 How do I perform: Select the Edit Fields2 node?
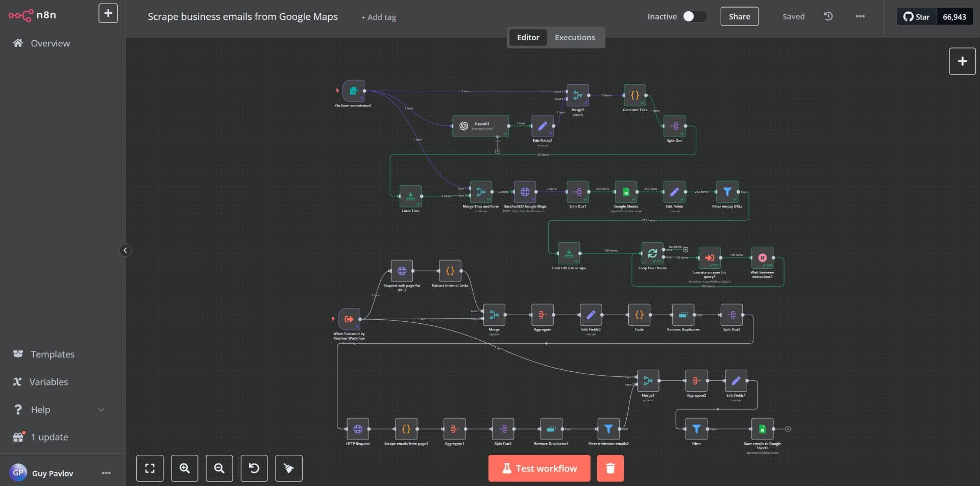542,125
